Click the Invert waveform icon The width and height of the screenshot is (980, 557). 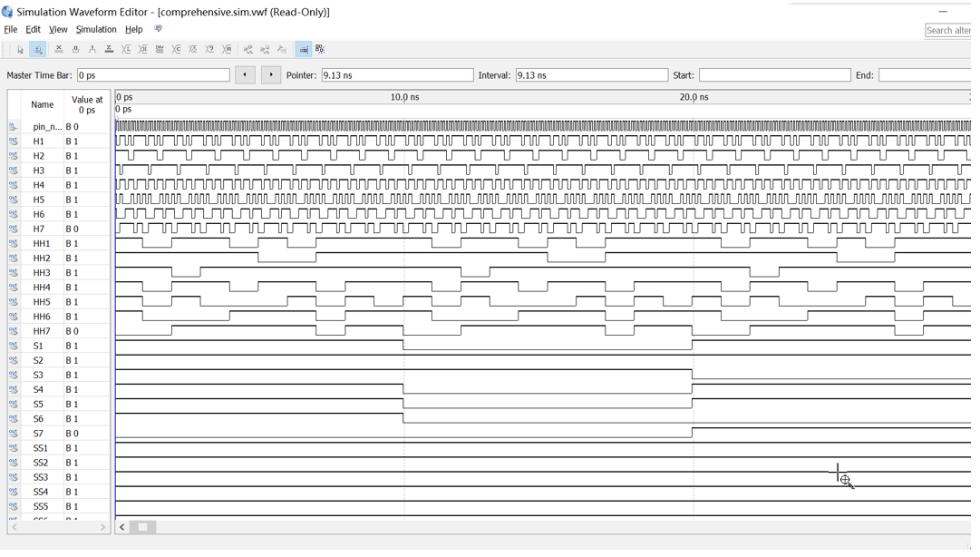point(160,49)
